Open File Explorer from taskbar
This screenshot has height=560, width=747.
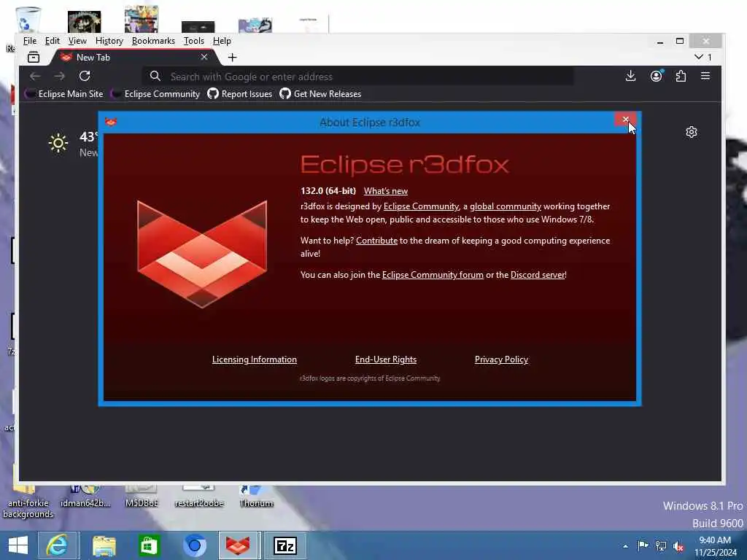(104, 545)
